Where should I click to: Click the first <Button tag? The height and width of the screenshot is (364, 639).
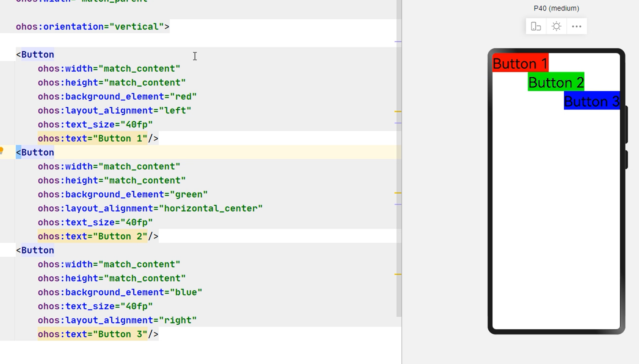click(35, 55)
